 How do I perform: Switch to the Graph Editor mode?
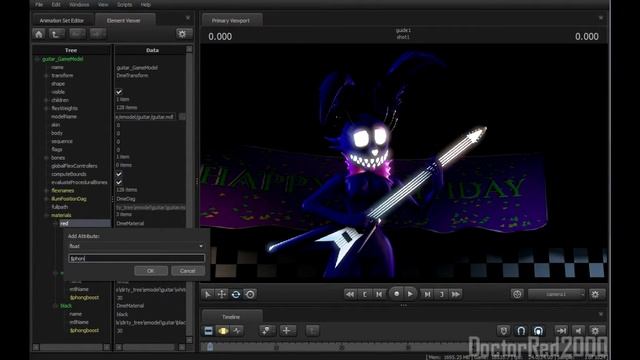[237, 331]
